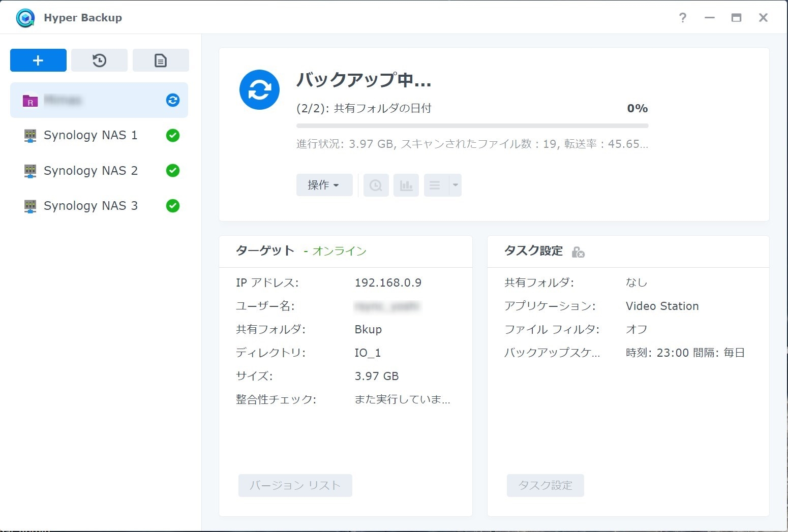The width and height of the screenshot is (788, 532).
Task: Open the backup statistics bar chart icon
Action: pyautogui.click(x=406, y=185)
